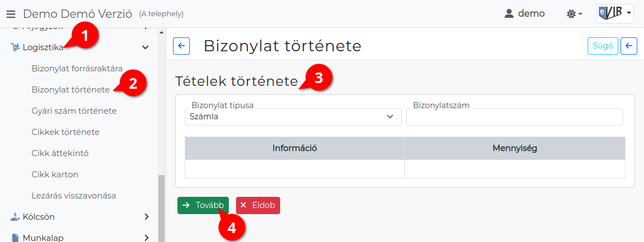
Task: Click the Munkalap document icon
Action: click(15, 238)
